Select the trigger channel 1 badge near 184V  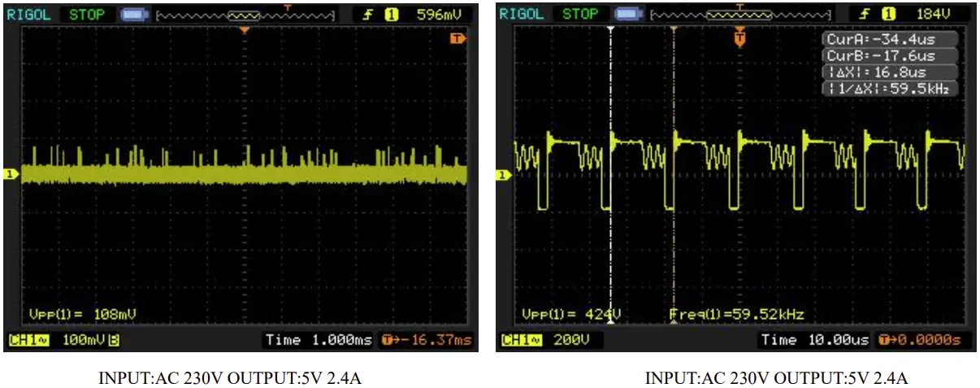[888, 15]
